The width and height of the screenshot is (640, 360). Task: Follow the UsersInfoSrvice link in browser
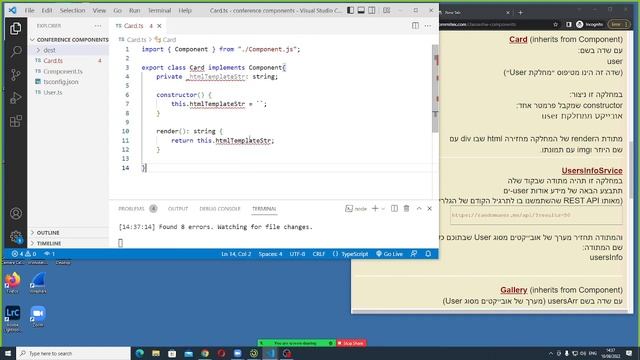pos(592,171)
